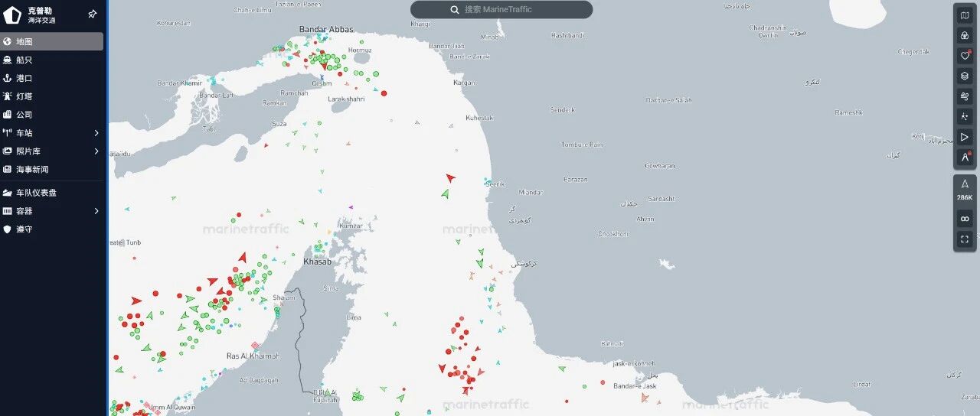Click the Kargan map label
Screen dimensions: 980x416
point(465,83)
